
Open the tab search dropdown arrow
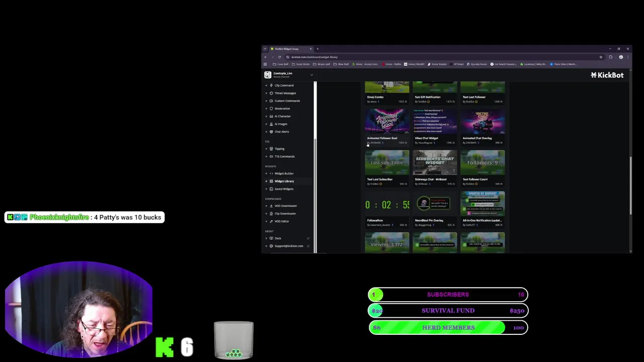pyautogui.click(x=265, y=49)
